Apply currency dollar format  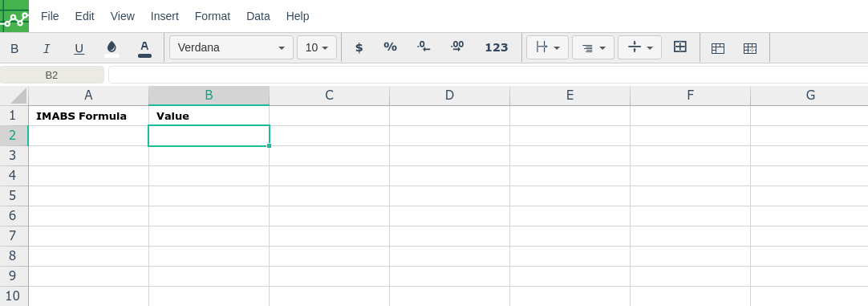point(359,47)
